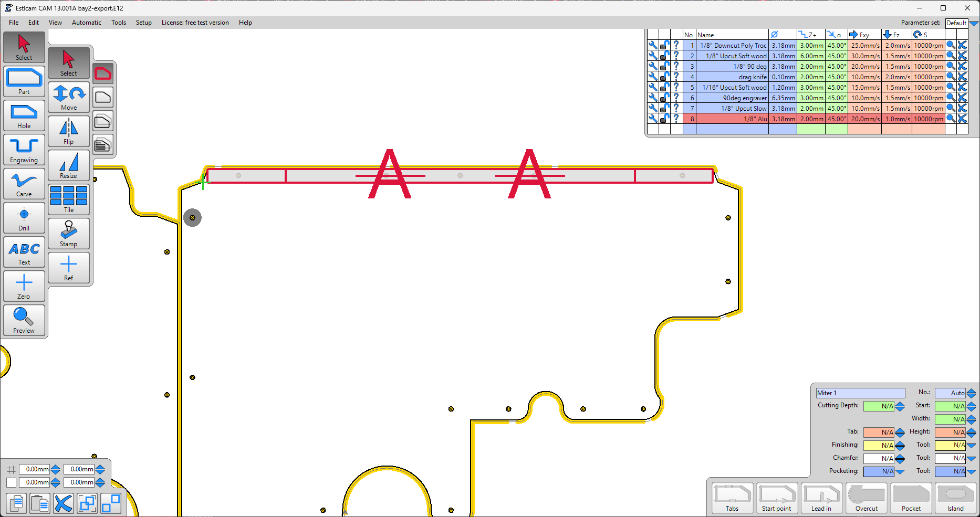This screenshot has width=980, height=517.
Task: Check the empty box beside the grid fields
Action: 11,482
